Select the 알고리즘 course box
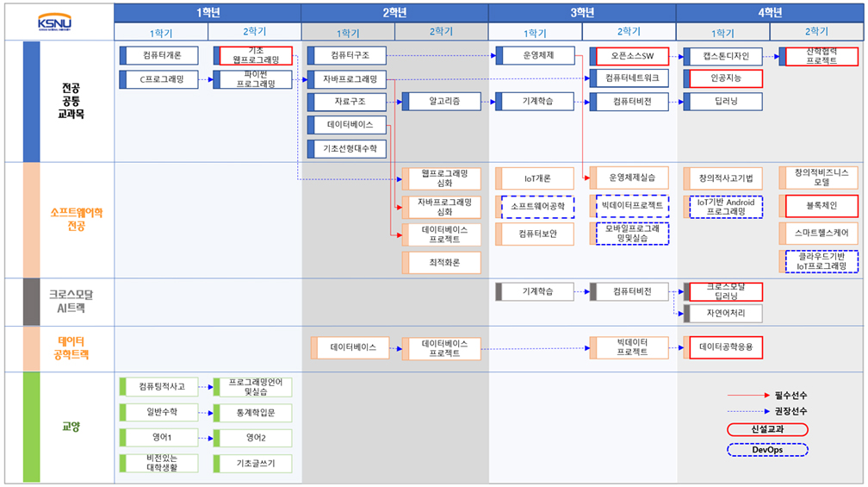Screen dimensions: 868x487 (441, 102)
